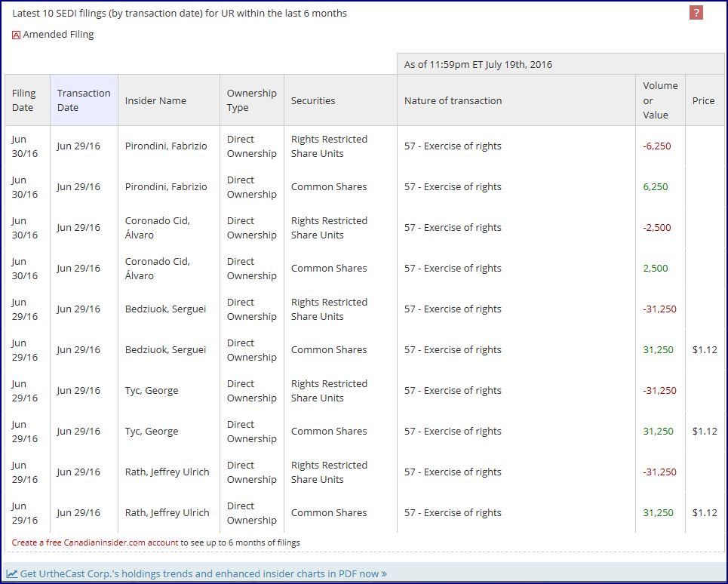Click the 'As of 11:59pm ET July 19th, 2016' header
The height and width of the screenshot is (584, 728).
[x=478, y=64]
